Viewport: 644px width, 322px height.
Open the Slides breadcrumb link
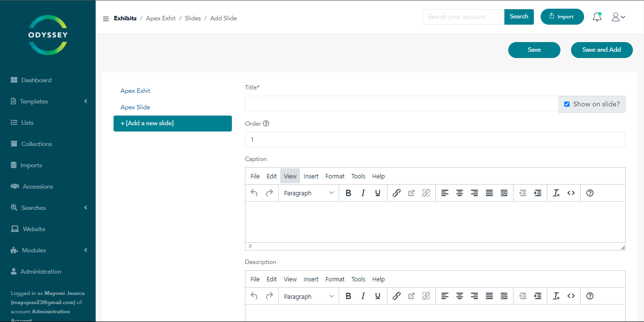coord(193,18)
